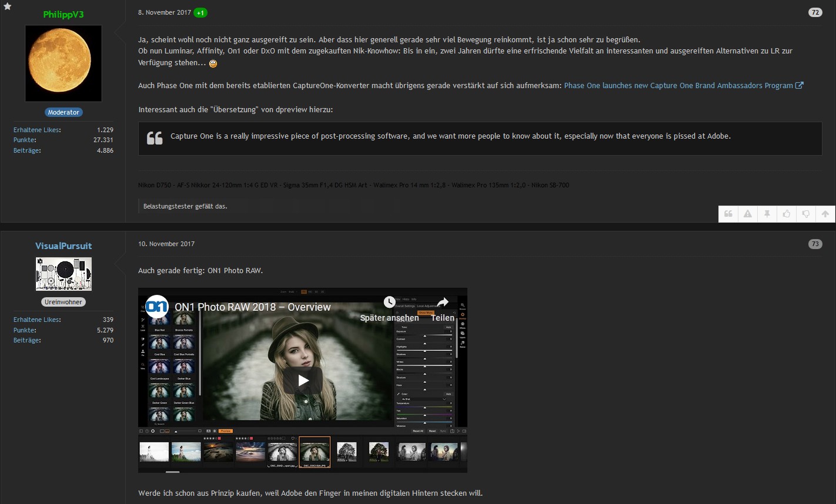The height and width of the screenshot is (504, 836).
Task: Click the star icon above PhilippV3
Action: click(8, 6)
